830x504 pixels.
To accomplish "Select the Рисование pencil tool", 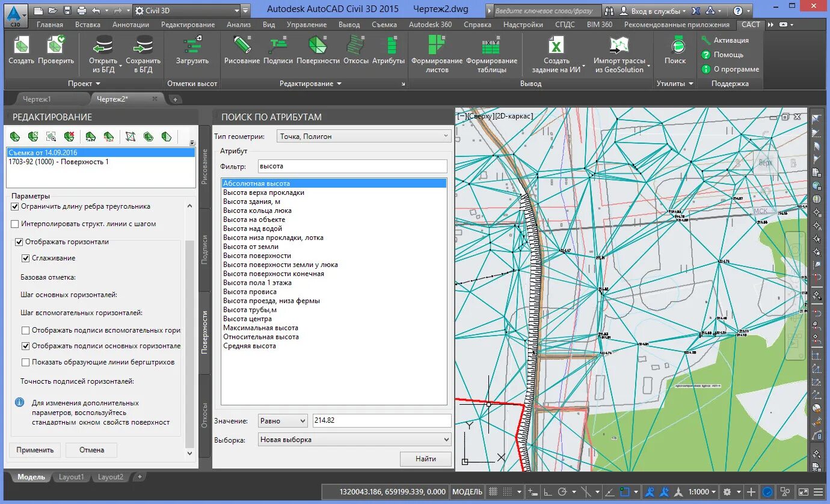I will (242, 46).
